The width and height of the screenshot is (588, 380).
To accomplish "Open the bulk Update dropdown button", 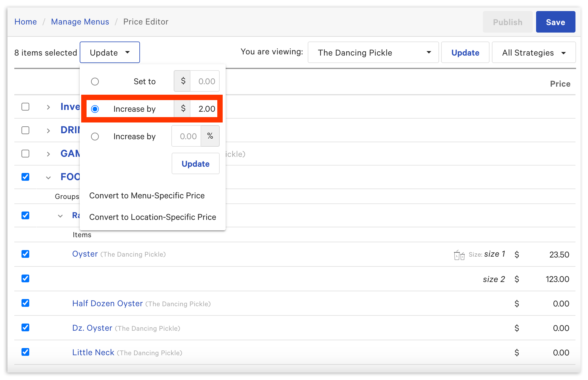I will point(110,53).
